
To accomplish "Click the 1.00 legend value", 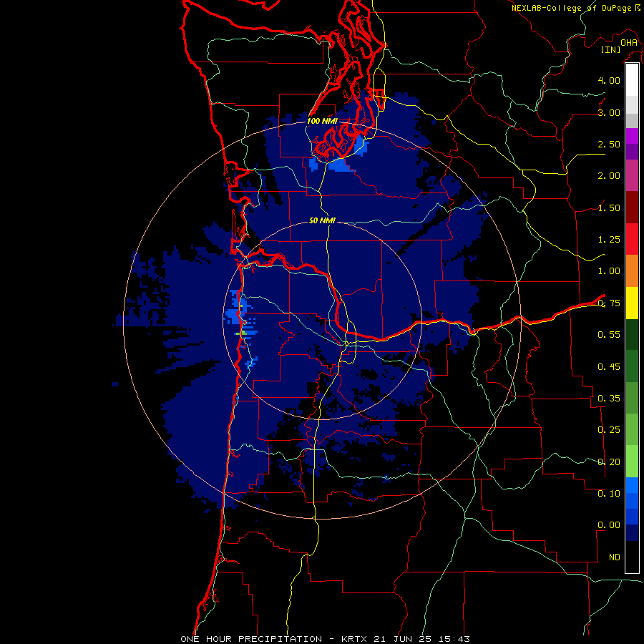I will pos(609,271).
